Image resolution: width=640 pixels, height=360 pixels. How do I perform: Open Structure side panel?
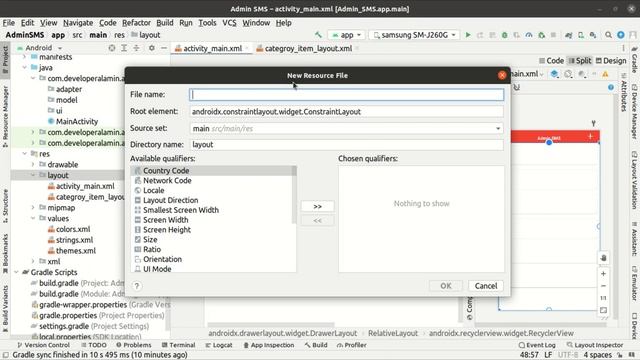(5, 205)
